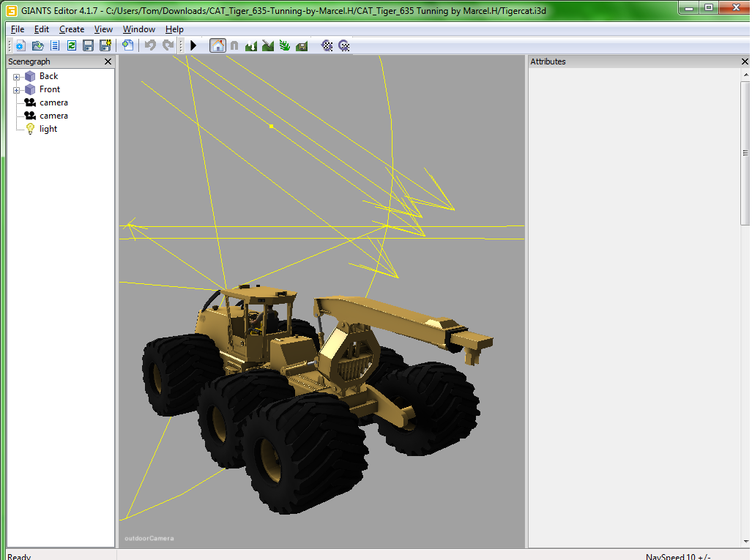Select the Back transform group
Viewport: 752px width, 560px height.
point(48,76)
